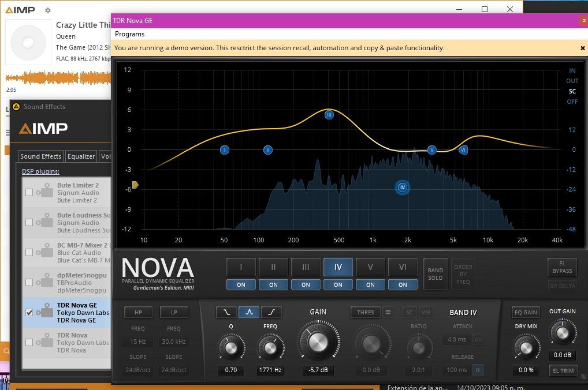The image size is (588, 390).
Task: Select band VI selector button
Action: tap(403, 267)
